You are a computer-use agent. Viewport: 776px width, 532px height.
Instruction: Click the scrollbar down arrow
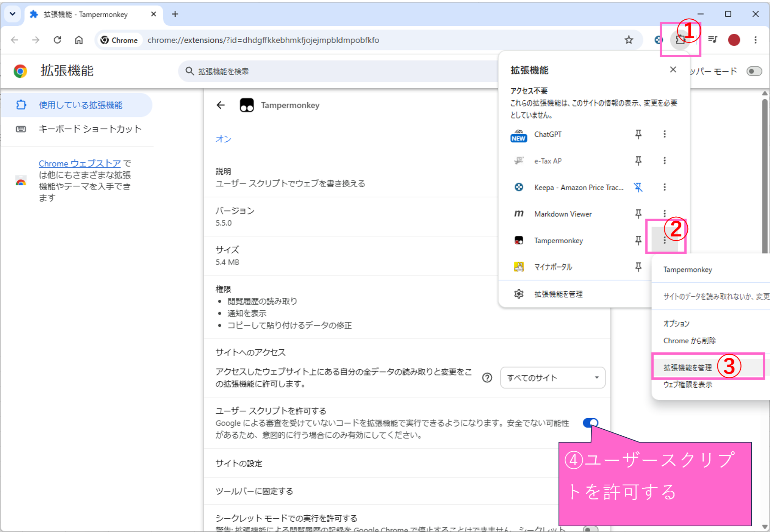coord(765,527)
